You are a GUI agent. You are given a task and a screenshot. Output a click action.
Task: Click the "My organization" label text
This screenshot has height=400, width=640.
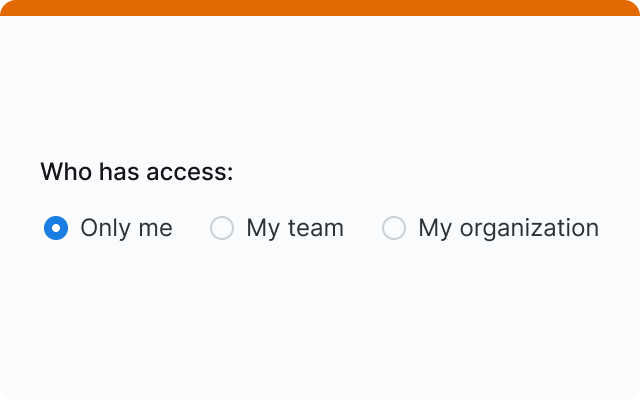pyautogui.click(x=508, y=228)
